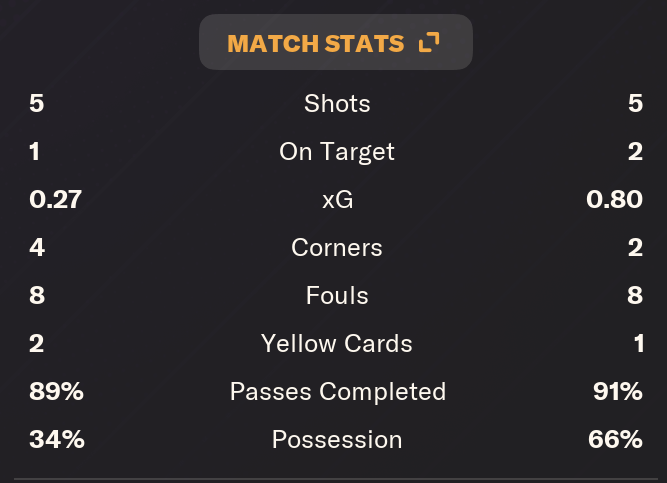Select the home yellow cards value 2

coord(37,343)
